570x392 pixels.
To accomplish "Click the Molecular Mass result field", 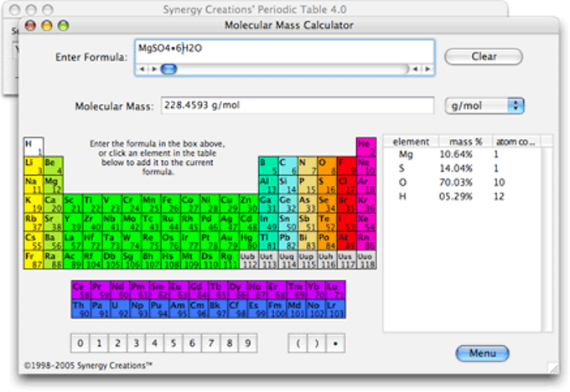I will point(298,106).
